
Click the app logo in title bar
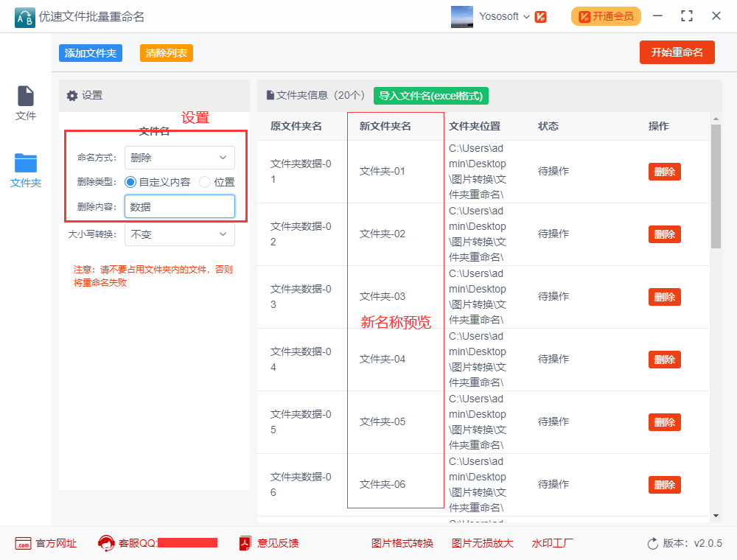(x=24, y=17)
